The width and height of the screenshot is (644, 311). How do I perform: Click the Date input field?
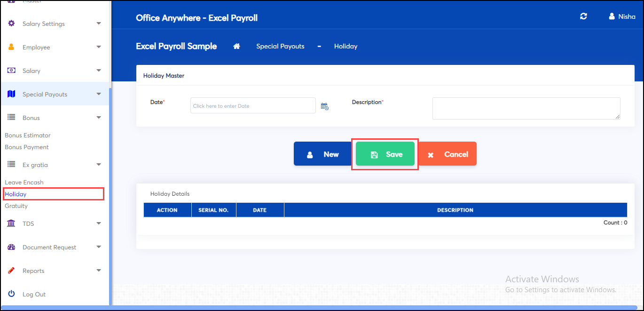pyautogui.click(x=253, y=105)
